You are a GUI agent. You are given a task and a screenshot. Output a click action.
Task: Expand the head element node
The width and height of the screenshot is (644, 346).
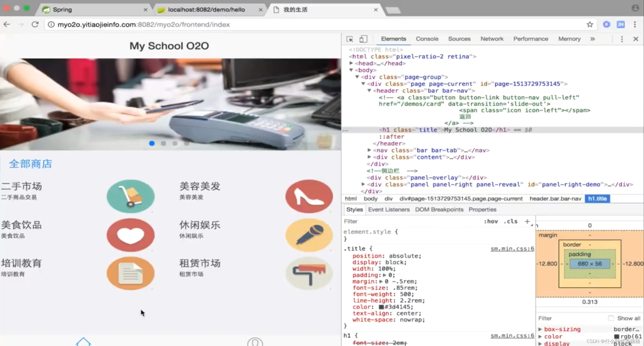(351, 63)
